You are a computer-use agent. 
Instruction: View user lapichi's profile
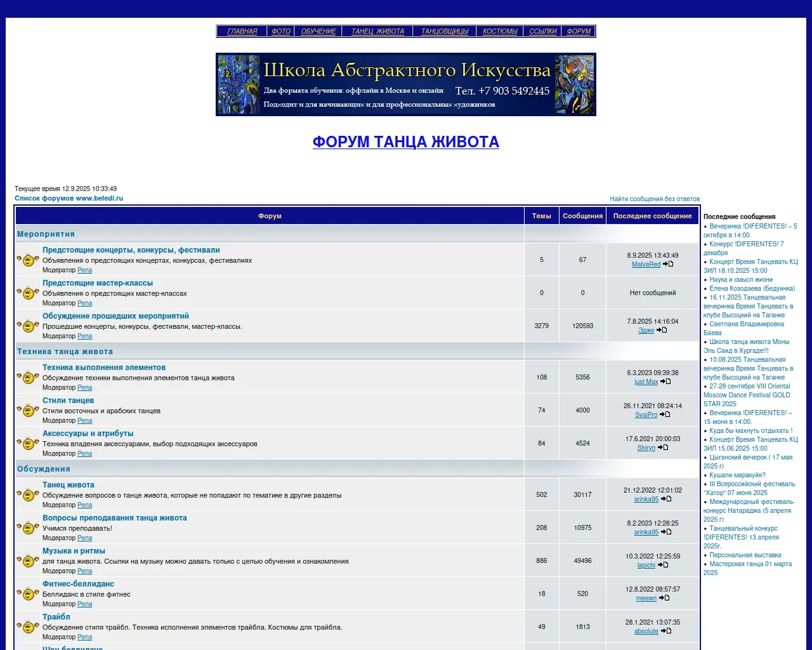646,566
